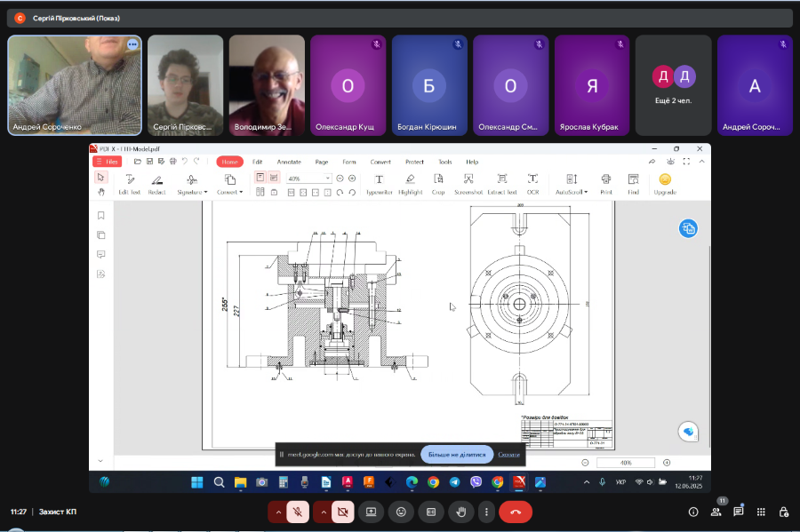This screenshot has height=532, width=800.
Task: Choose the Redact tool
Action: coord(156,183)
